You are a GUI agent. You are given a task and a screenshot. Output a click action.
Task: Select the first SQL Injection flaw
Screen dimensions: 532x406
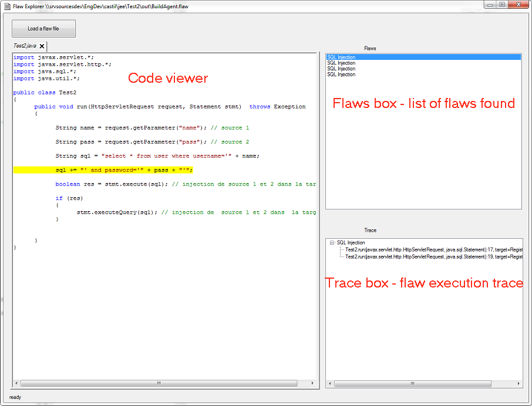coord(341,57)
